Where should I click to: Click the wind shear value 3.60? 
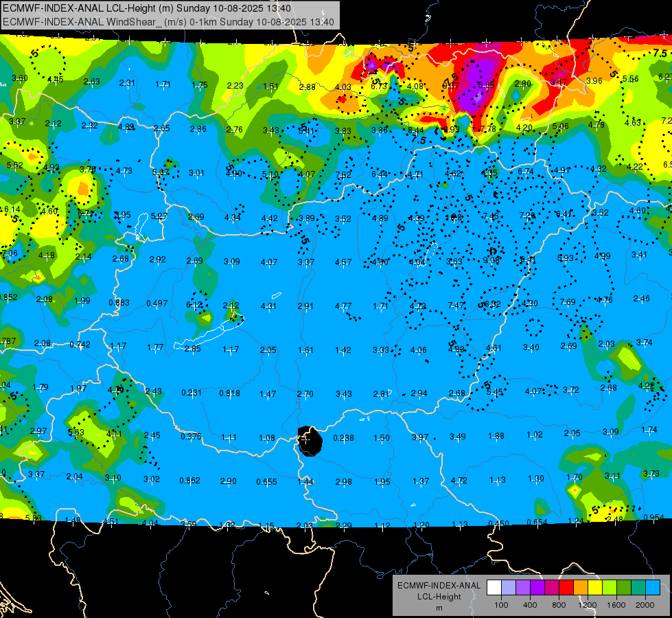point(20,78)
